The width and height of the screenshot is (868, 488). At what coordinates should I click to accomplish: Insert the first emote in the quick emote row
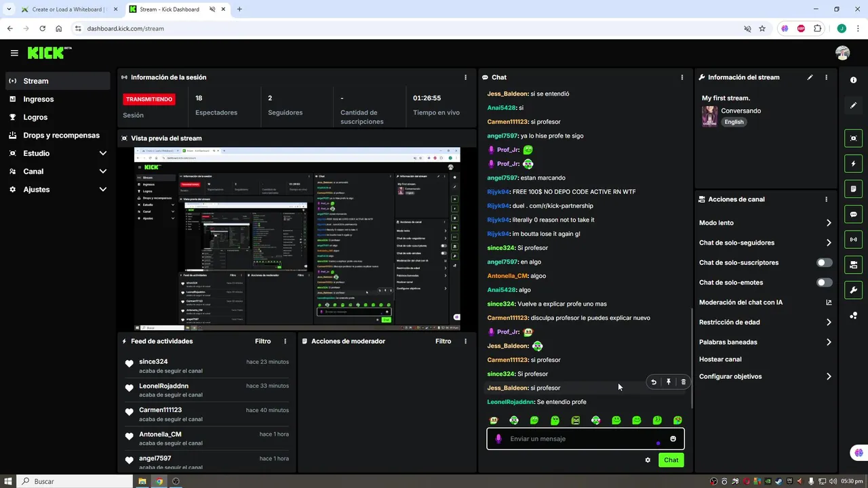pos(494,420)
